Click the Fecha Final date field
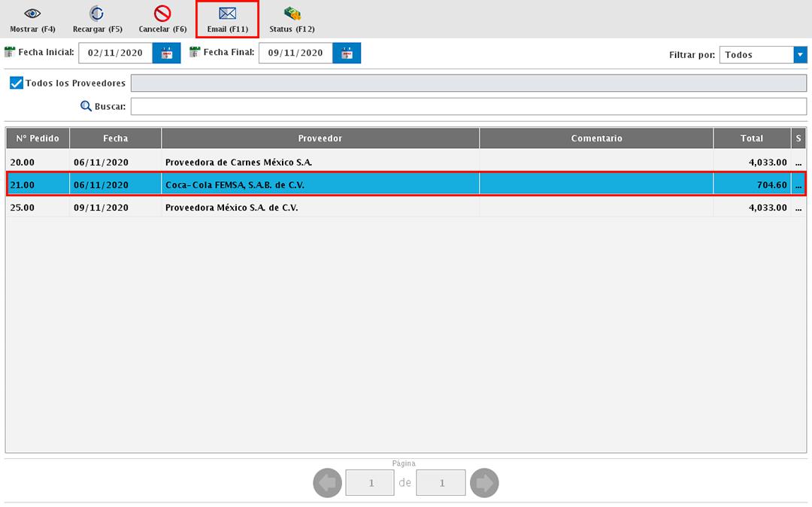 coord(295,53)
